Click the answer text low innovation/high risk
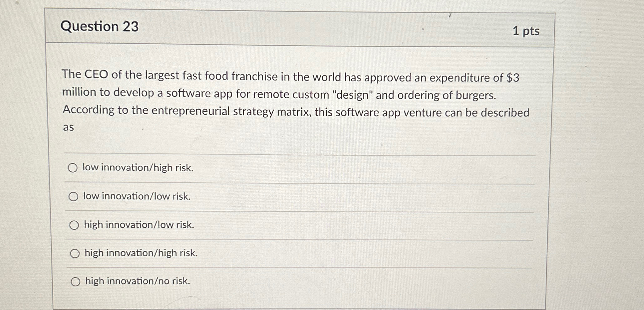Image resolution: width=644 pixels, height=310 pixels. 138,168
